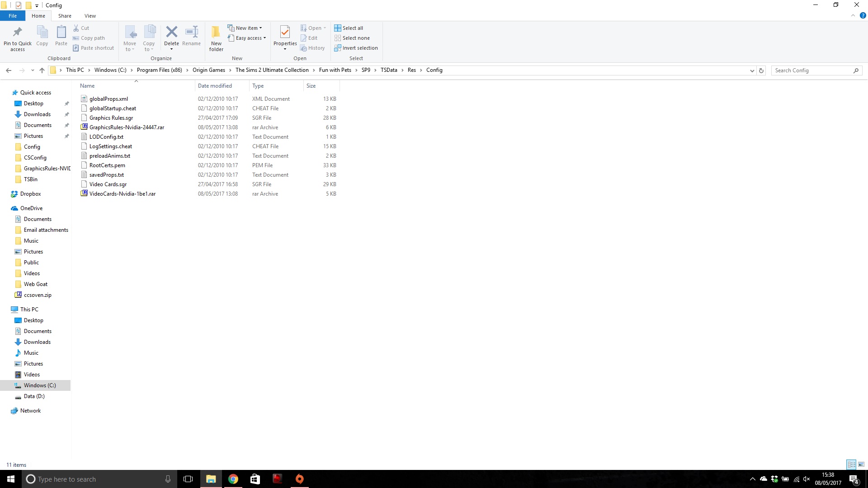The image size is (868, 488).
Task: Go up one folder level with the arrow
Action: coord(42,70)
